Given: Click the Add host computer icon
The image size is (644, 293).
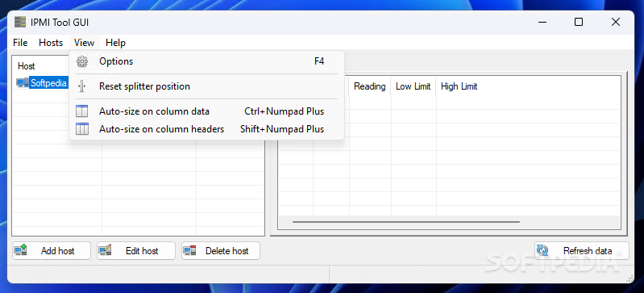Looking at the screenshot, I should pos(21,249).
